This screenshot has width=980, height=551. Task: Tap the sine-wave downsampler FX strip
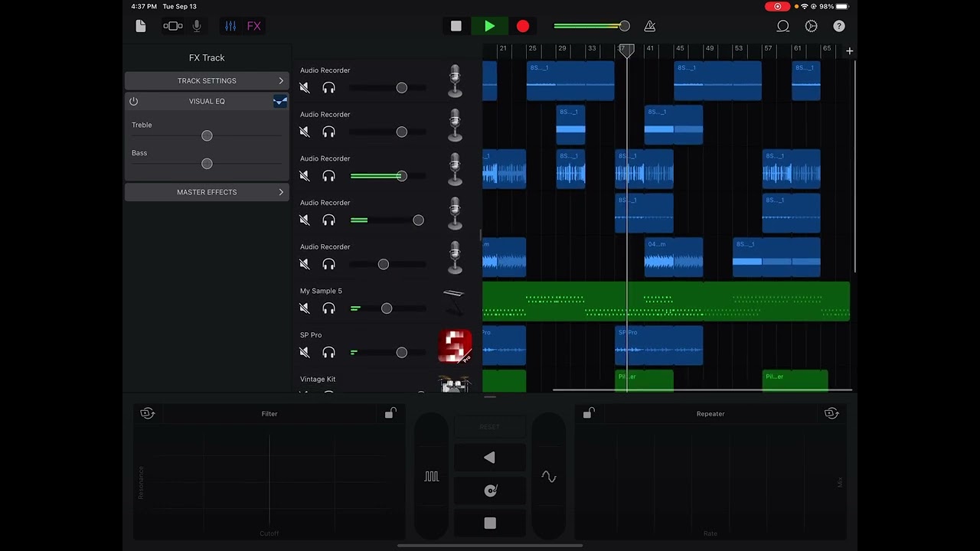click(x=549, y=476)
